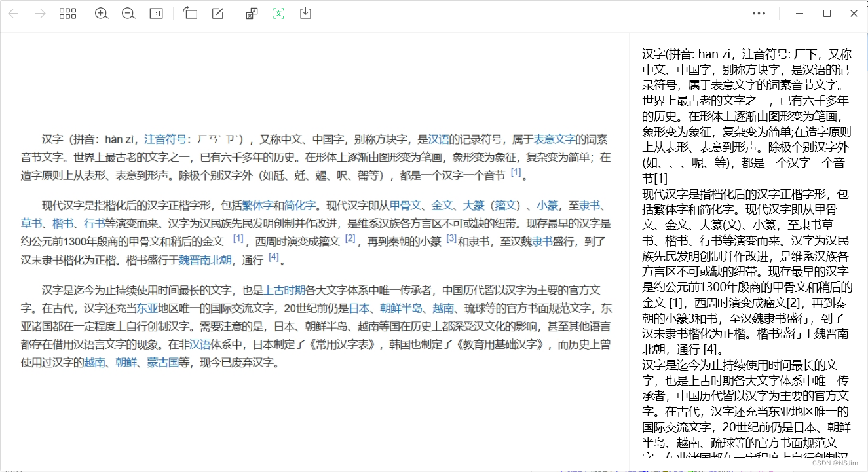This screenshot has width=868, height=472.
Task: Rotate the image
Action: coord(190,13)
